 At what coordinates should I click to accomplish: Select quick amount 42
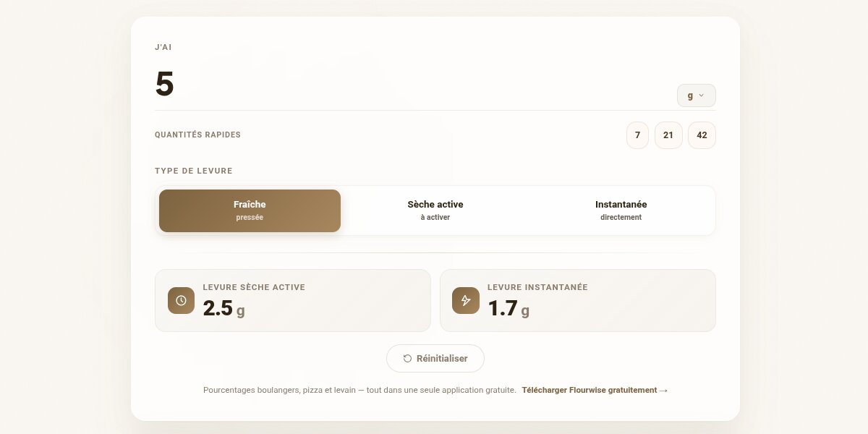coord(702,135)
